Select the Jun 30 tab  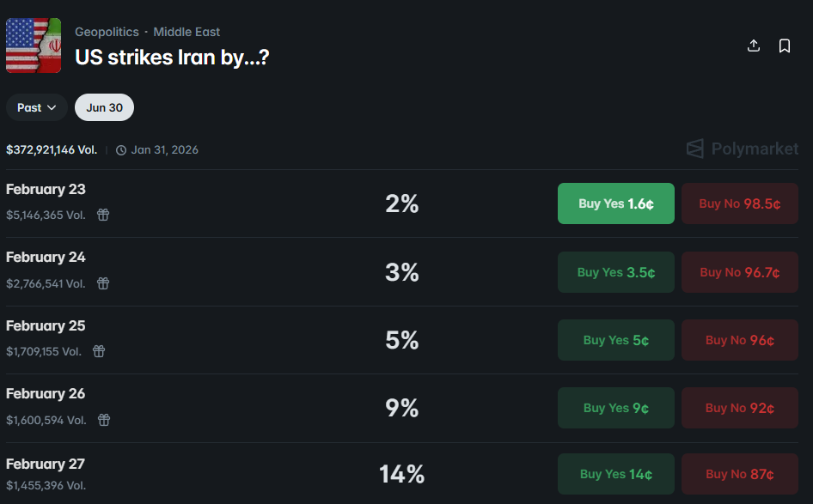point(104,107)
